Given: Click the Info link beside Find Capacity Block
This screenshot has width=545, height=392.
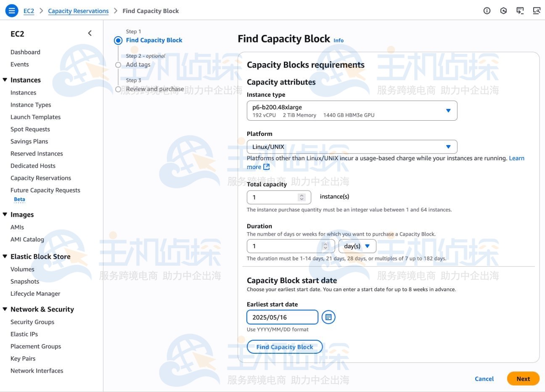Looking at the screenshot, I should click(339, 40).
